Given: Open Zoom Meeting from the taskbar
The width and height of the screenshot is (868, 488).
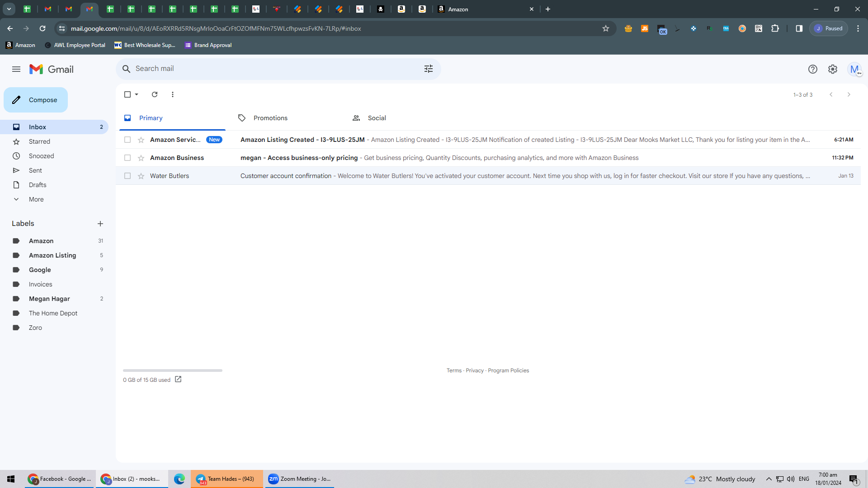Looking at the screenshot, I should 300,479.
